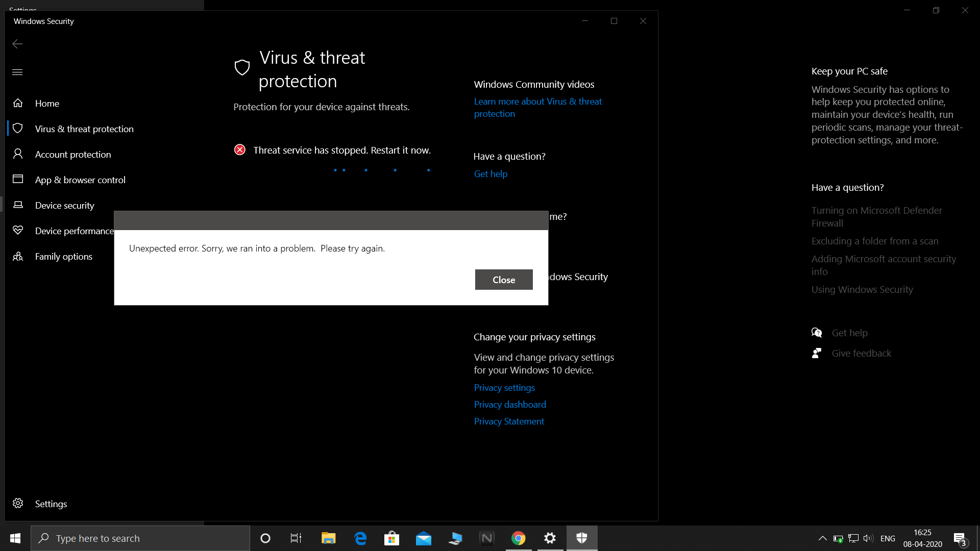980x551 pixels.
Task: Click the Family options people icon
Action: click(x=18, y=256)
